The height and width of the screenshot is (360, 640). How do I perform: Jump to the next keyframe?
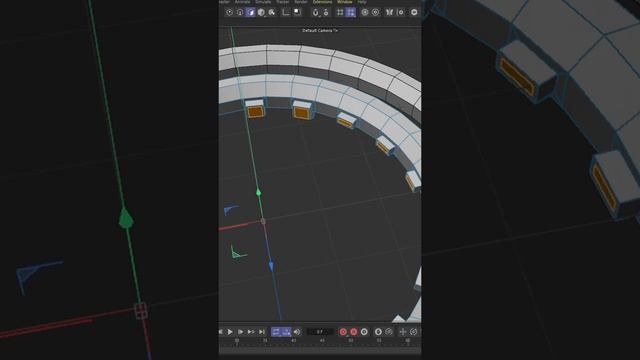click(x=251, y=332)
